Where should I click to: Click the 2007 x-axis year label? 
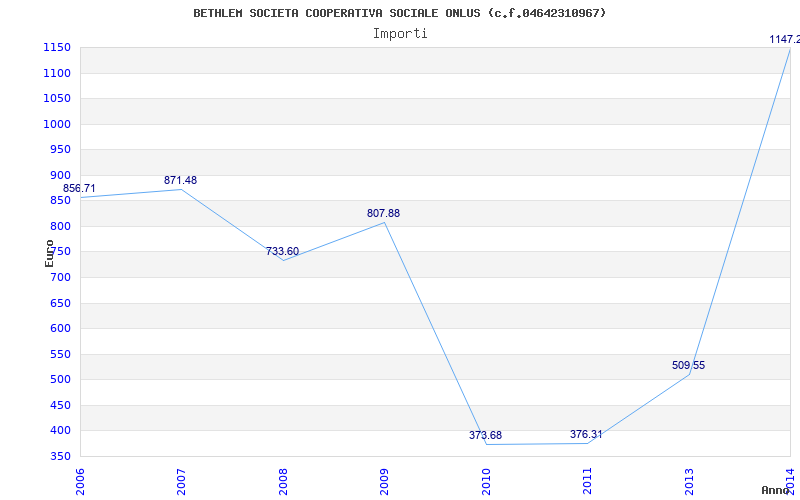click(x=181, y=481)
